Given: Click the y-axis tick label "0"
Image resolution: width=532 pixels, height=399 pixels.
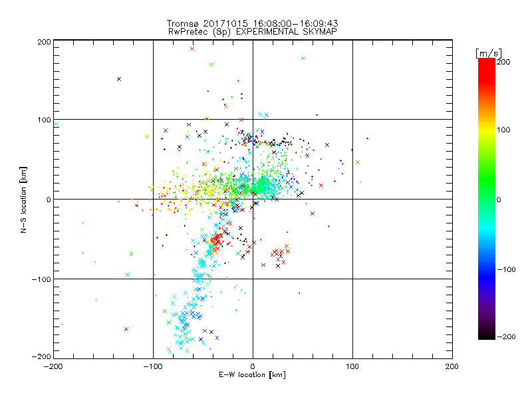Looking at the screenshot, I should 49,199.
